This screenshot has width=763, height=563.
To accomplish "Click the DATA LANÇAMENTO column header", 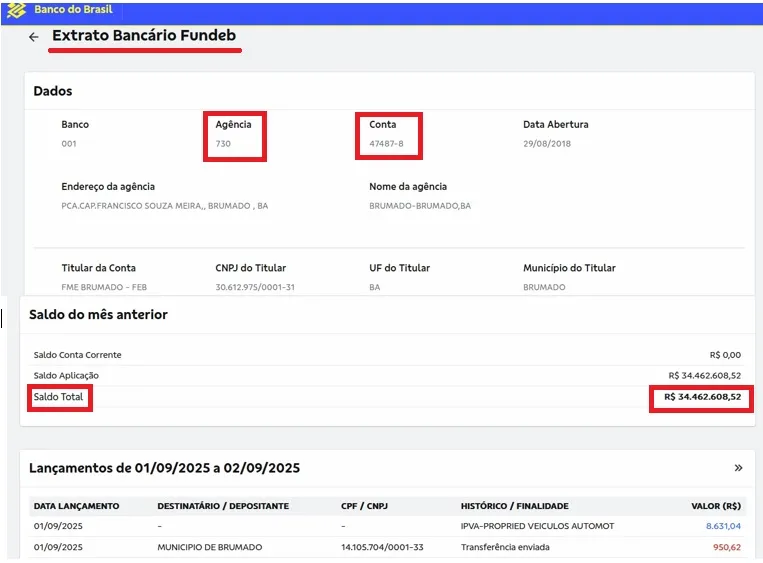I will click(76, 506).
